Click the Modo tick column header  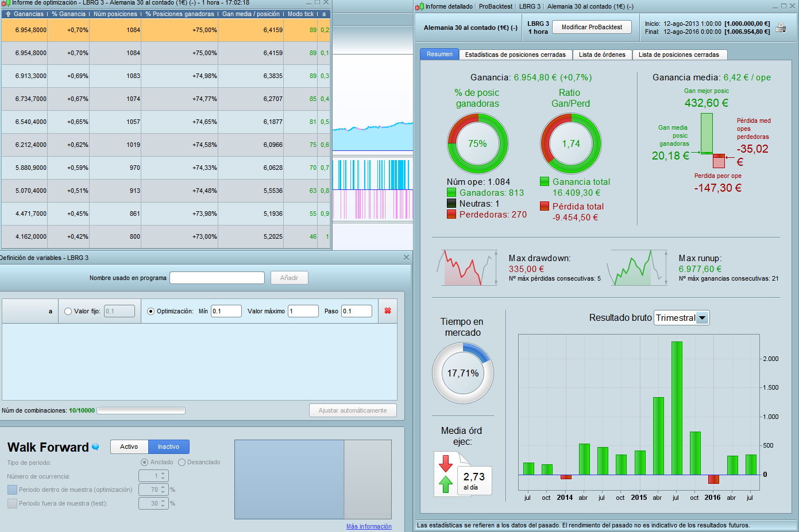click(x=300, y=14)
